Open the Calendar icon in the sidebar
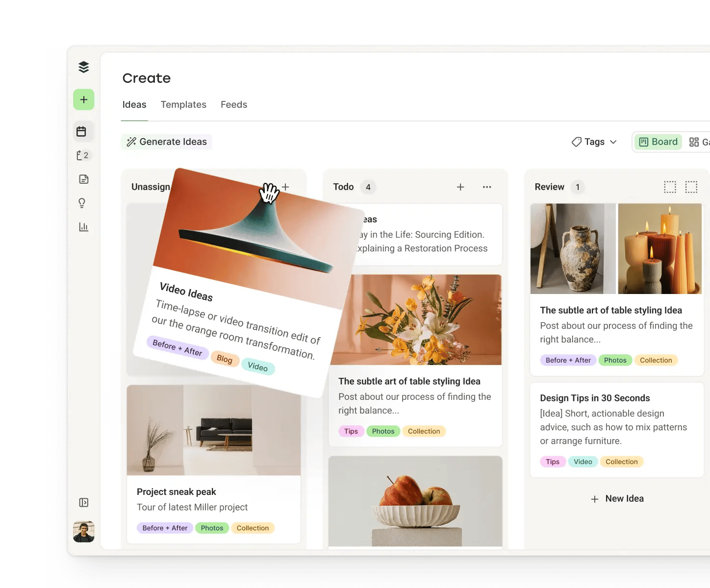 point(83,131)
